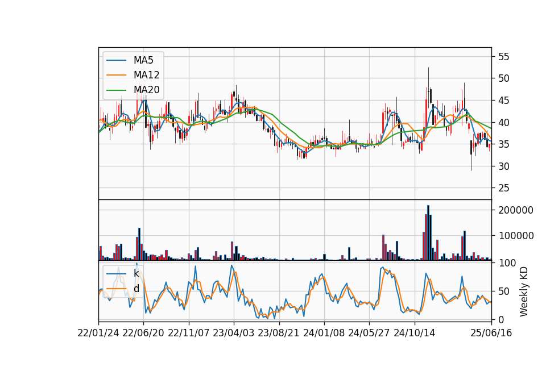Click the tallest volume bar above 200000
Viewport: 546px width, 392px height.
click(x=428, y=233)
